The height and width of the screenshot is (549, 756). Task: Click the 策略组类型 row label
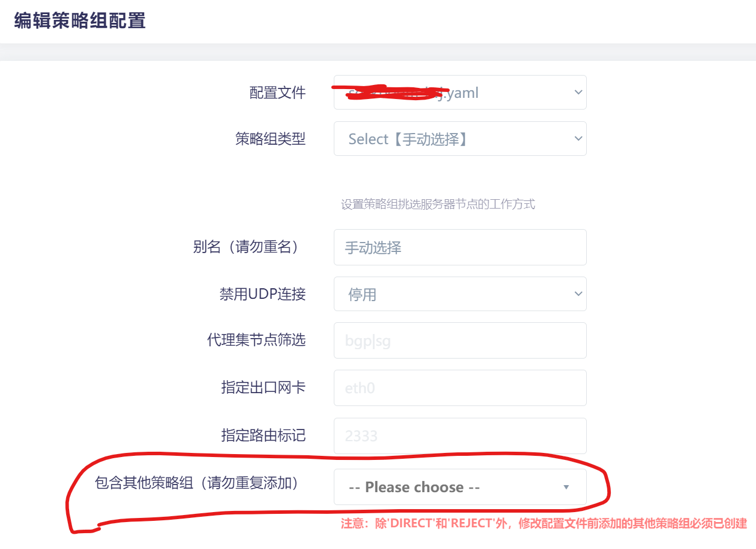271,138
